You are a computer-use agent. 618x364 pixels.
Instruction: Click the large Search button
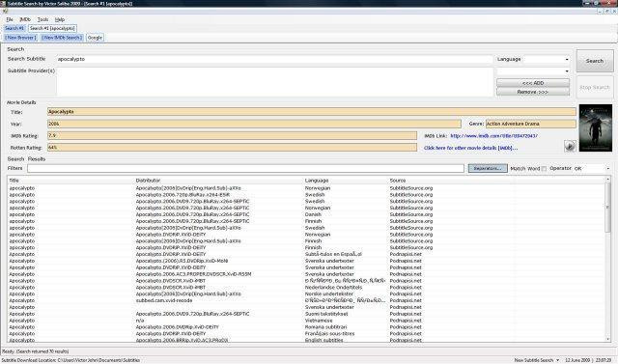(x=595, y=61)
